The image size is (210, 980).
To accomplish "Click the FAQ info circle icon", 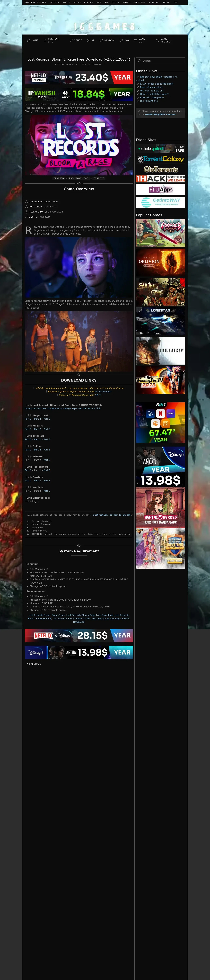I will click(x=121, y=40).
